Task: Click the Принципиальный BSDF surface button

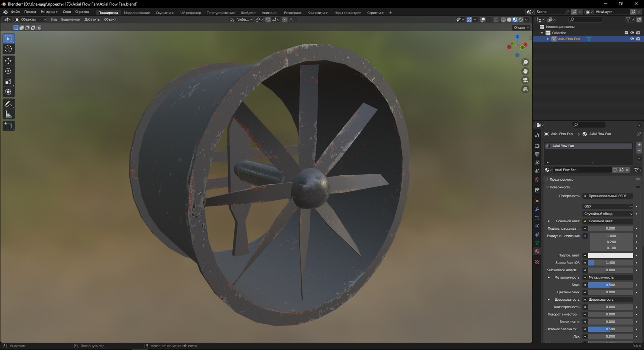Action: (x=608, y=196)
